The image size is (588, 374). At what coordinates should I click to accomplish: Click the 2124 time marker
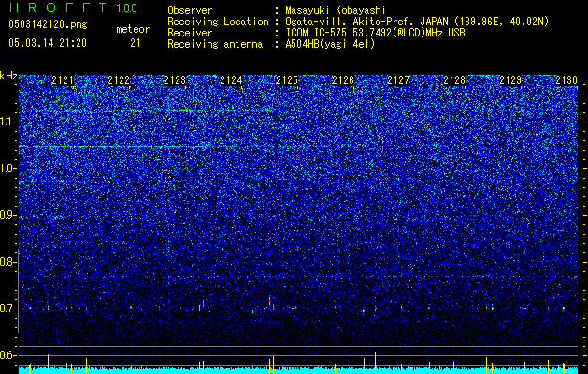coord(231,80)
